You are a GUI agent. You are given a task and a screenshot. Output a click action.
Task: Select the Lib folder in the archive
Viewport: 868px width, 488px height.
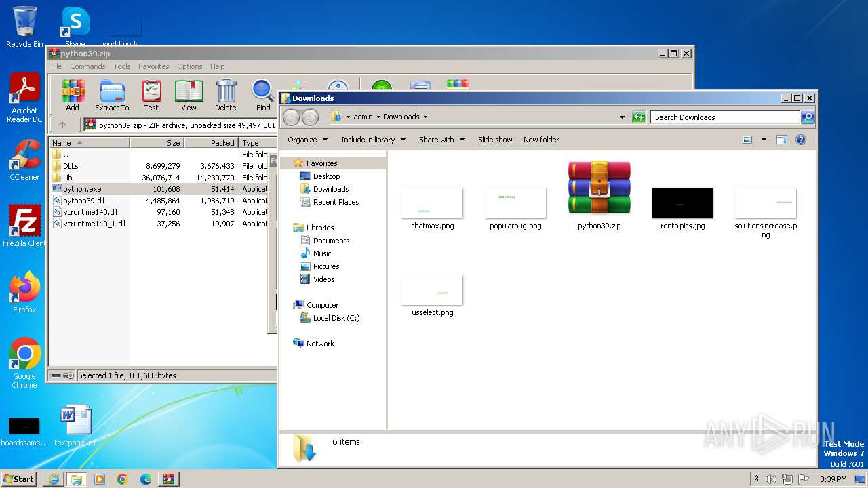point(67,178)
